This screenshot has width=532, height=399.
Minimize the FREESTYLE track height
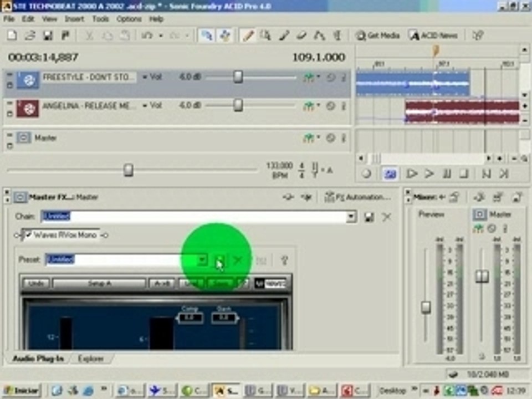[x=9, y=74]
